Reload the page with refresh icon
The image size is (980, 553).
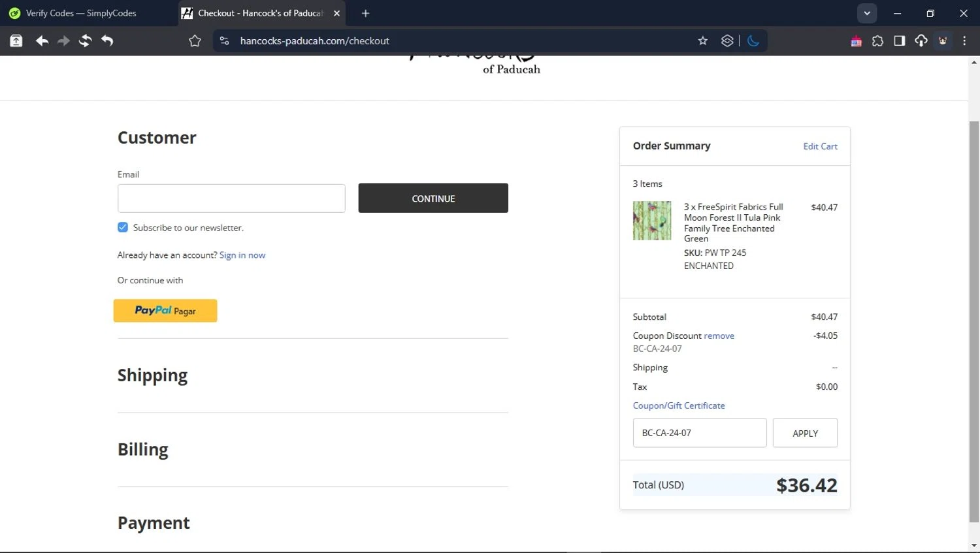point(85,41)
